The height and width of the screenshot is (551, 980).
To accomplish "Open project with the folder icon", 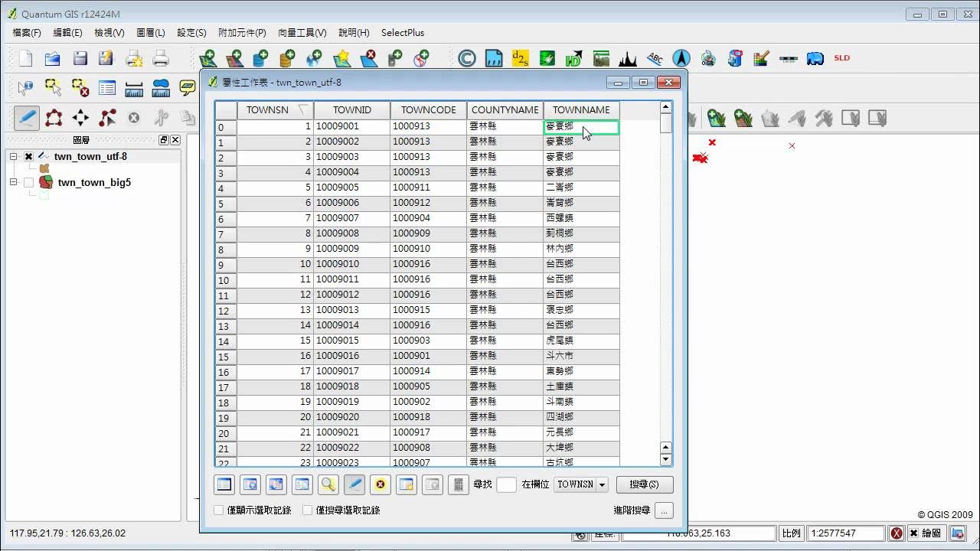I will (53, 58).
